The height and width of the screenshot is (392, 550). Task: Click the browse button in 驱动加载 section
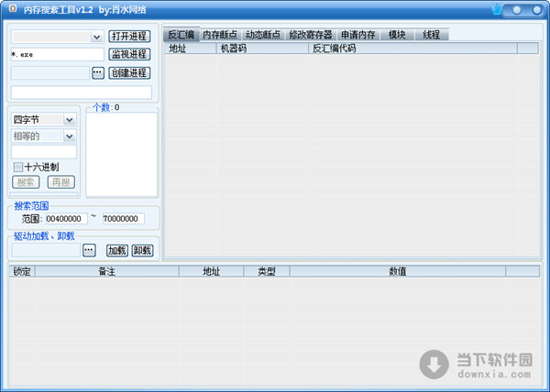[89, 250]
